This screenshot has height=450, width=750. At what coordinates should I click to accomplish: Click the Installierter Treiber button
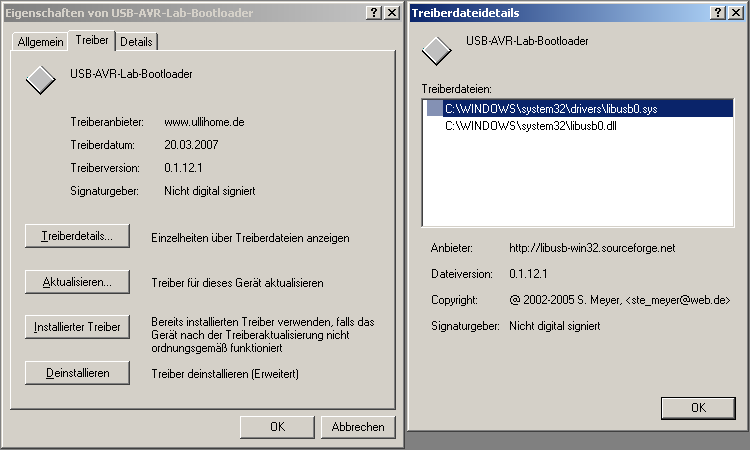coord(77,327)
